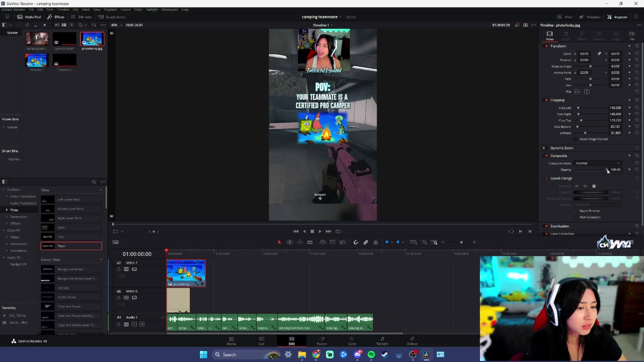Search the effects library magnifier
Image resolution: width=644 pixels, height=362 pixels.
click(x=94, y=182)
